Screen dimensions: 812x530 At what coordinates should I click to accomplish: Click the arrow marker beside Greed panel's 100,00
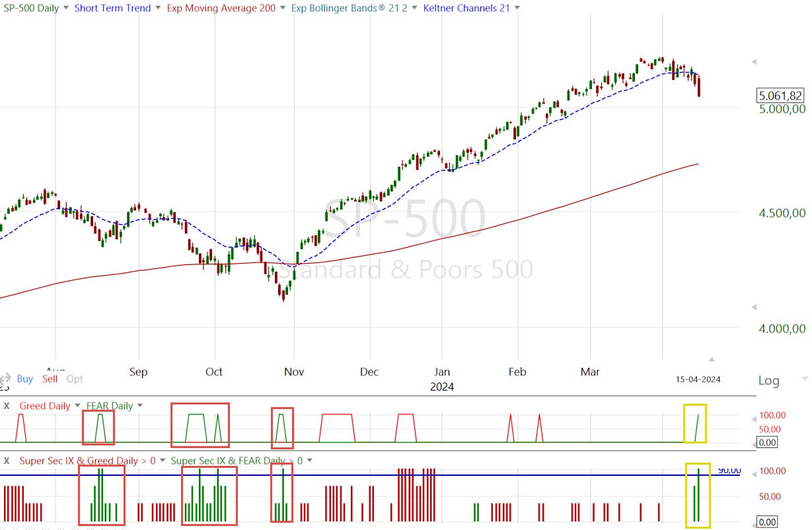[754, 420]
